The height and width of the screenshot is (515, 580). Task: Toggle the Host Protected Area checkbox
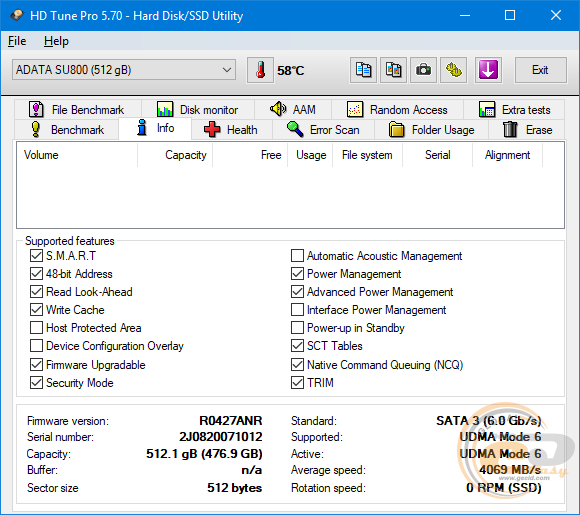click(36, 328)
